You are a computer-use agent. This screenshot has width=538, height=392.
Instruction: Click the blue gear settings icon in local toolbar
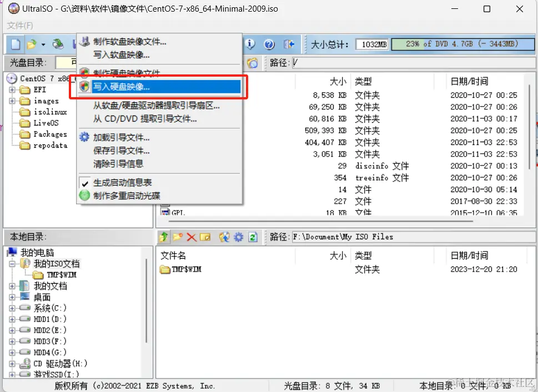point(238,237)
